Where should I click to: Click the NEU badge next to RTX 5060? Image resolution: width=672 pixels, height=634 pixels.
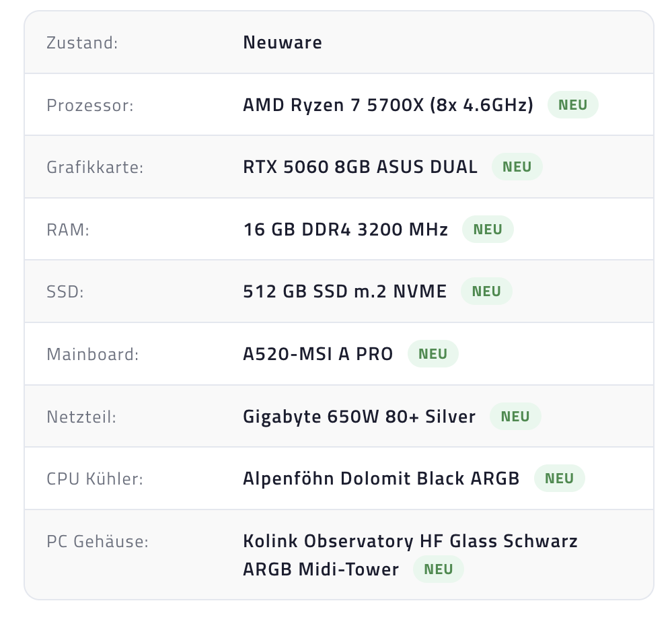click(517, 167)
